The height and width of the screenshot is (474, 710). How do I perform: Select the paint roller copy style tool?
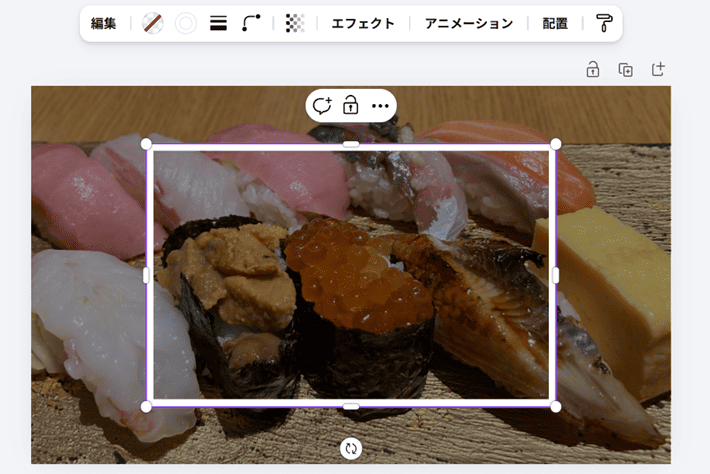(x=604, y=23)
